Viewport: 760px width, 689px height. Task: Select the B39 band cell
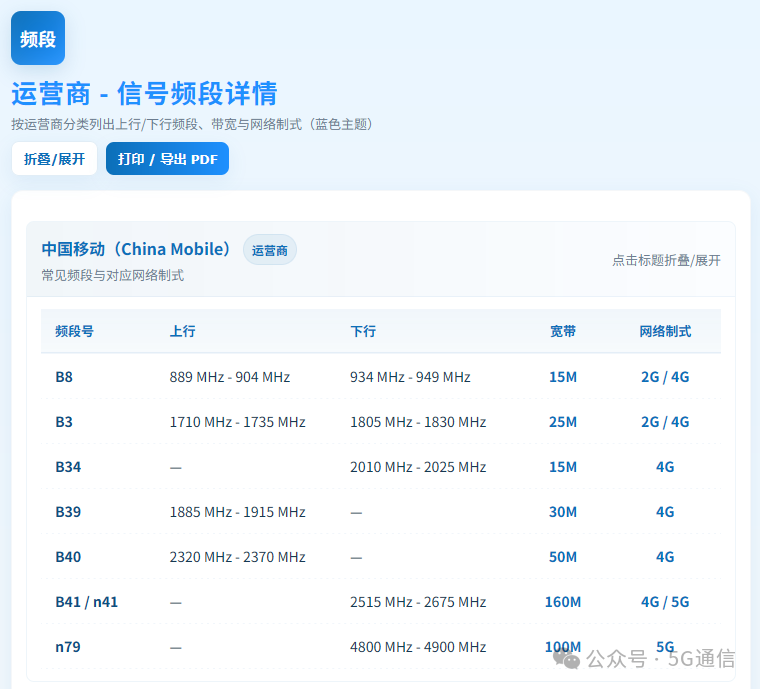point(68,512)
